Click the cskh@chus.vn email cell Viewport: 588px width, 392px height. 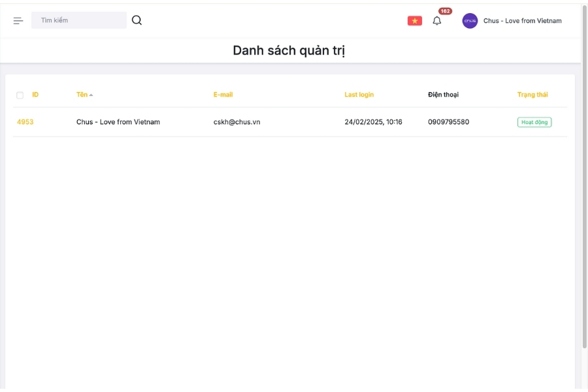[x=237, y=122]
